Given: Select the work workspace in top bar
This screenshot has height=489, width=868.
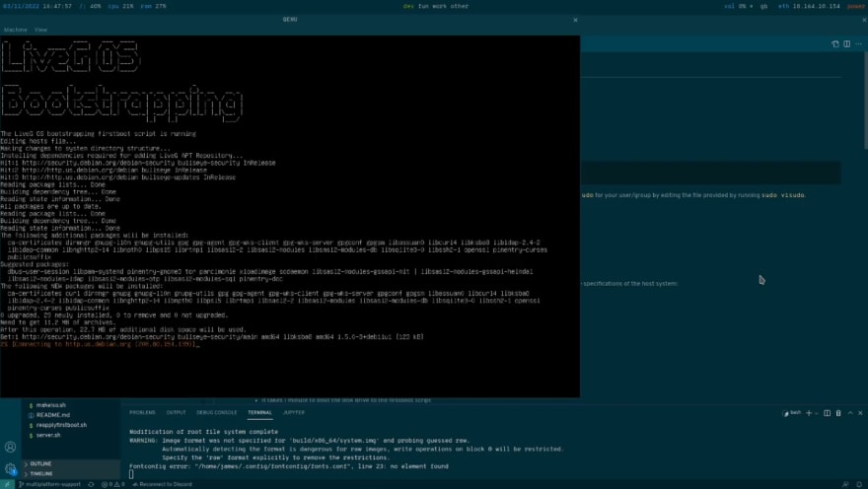Looking at the screenshot, I should point(440,6).
